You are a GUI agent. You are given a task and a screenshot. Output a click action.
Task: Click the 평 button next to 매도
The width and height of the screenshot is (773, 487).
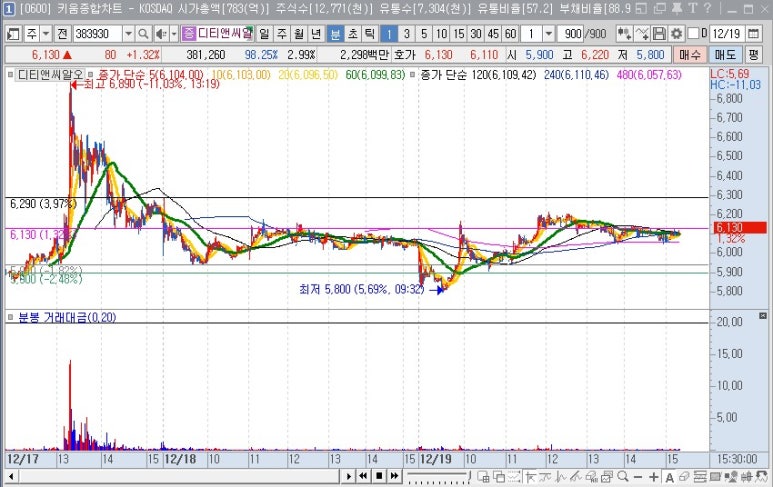753,54
